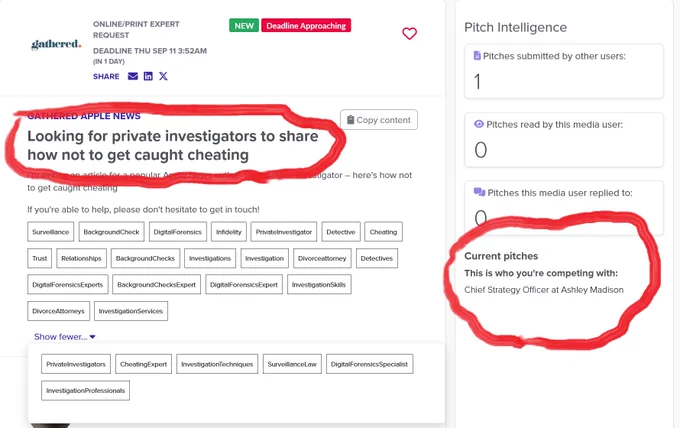Image resolution: width=680 pixels, height=428 pixels.
Task: Select the InvestigationProfessionals tag
Action: [x=85, y=391]
